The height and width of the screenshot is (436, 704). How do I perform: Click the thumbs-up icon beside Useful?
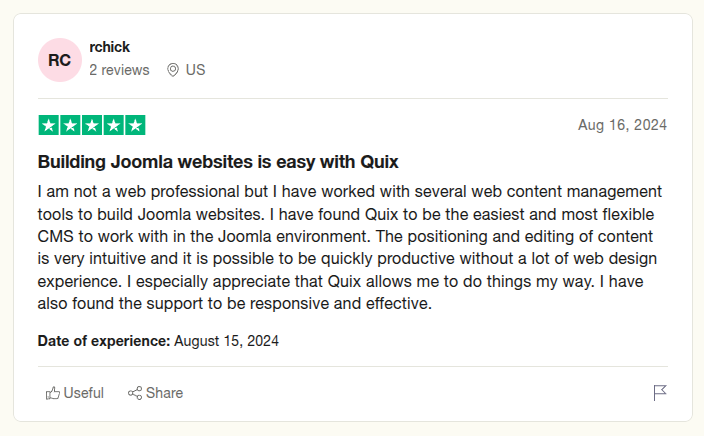[53, 393]
